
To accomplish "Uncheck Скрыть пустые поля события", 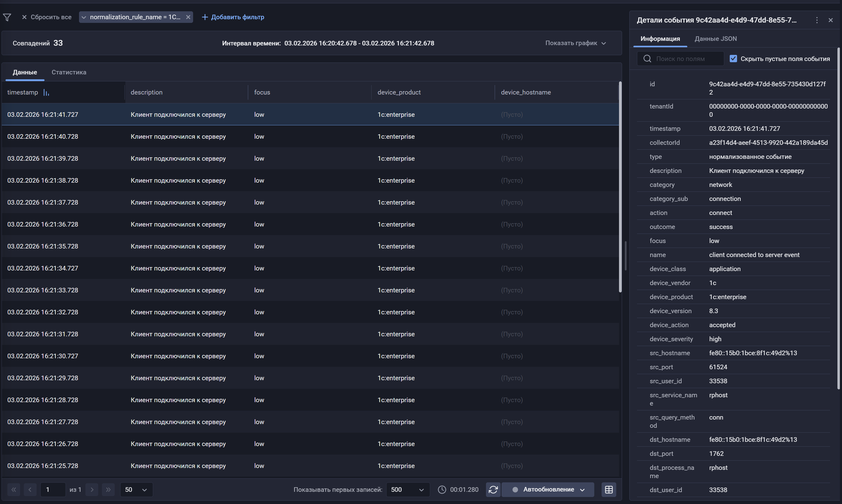I will pyautogui.click(x=734, y=59).
